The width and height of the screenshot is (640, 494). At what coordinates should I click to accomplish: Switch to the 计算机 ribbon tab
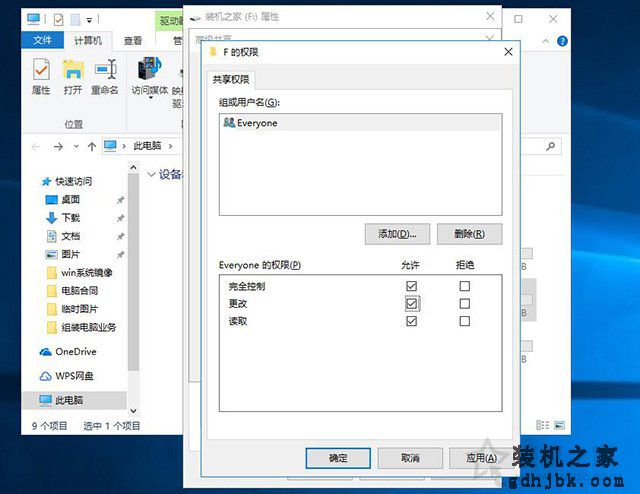click(88, 40)
